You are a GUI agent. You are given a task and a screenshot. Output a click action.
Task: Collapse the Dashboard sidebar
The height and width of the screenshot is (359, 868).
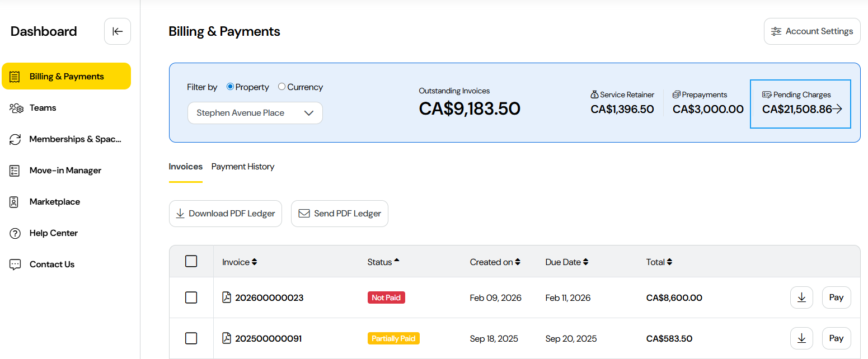(x=118, y=31)
